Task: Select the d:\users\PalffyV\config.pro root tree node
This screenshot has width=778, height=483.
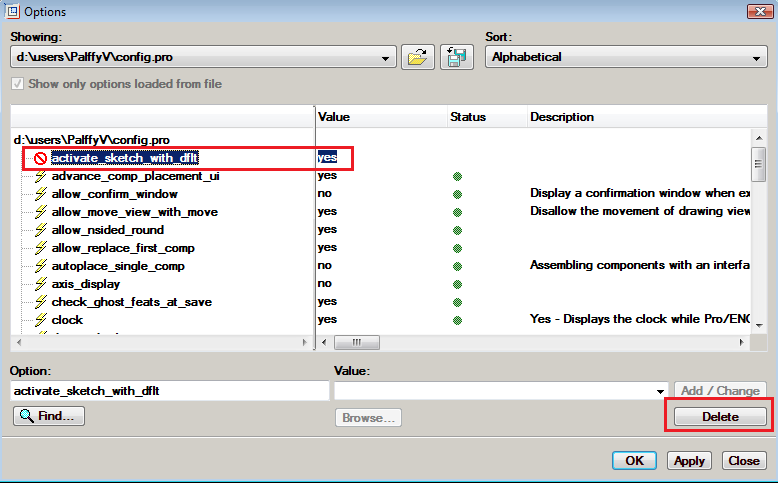Action: [92, 140]
